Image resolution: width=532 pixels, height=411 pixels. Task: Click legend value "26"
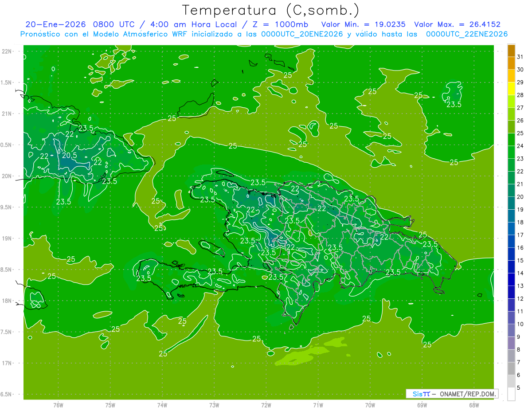pos(520,121)
